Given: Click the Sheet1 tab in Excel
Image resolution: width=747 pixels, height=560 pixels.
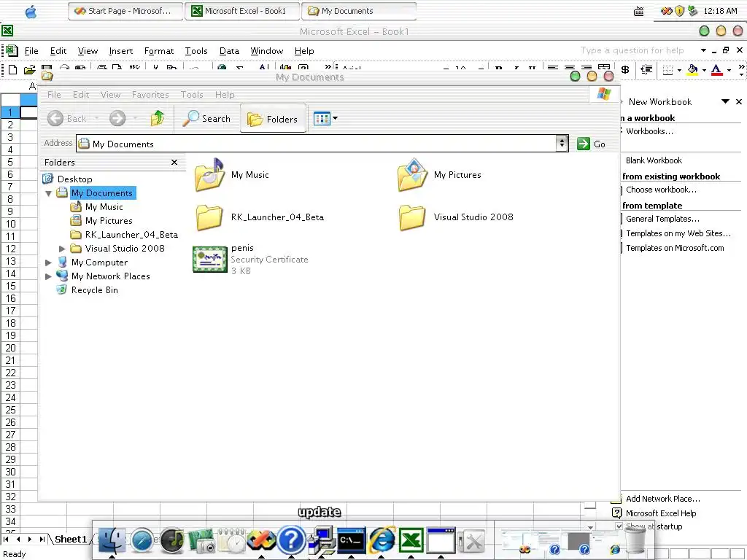Looking at the screenshot, I should pos(71,539).
